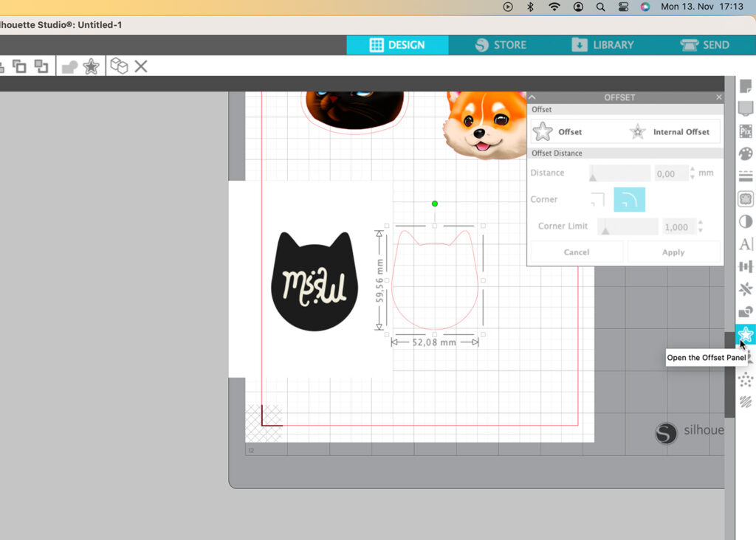Increase the Distance value with stepper arrow

tap(692, 170)
